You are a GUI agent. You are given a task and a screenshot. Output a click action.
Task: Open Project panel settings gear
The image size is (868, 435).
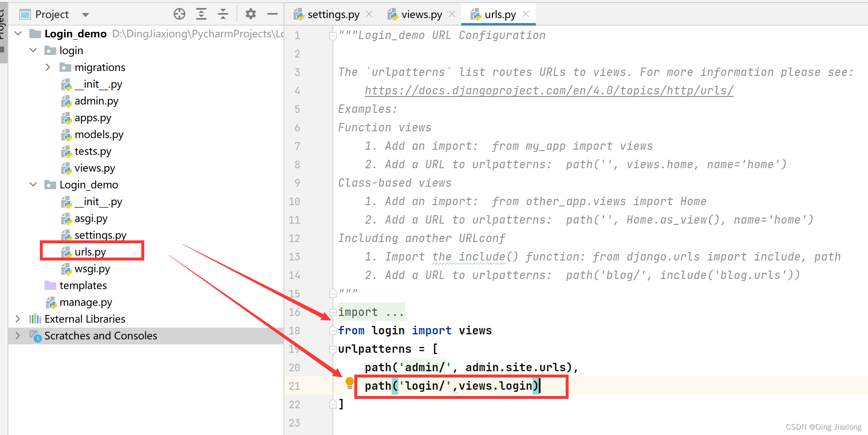coord(251,14)
